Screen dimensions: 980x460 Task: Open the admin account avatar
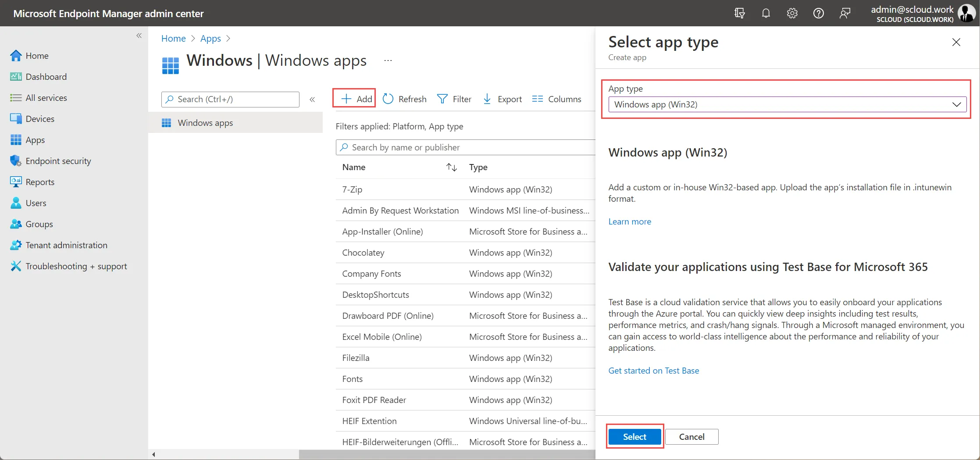(x=966, y=13)
